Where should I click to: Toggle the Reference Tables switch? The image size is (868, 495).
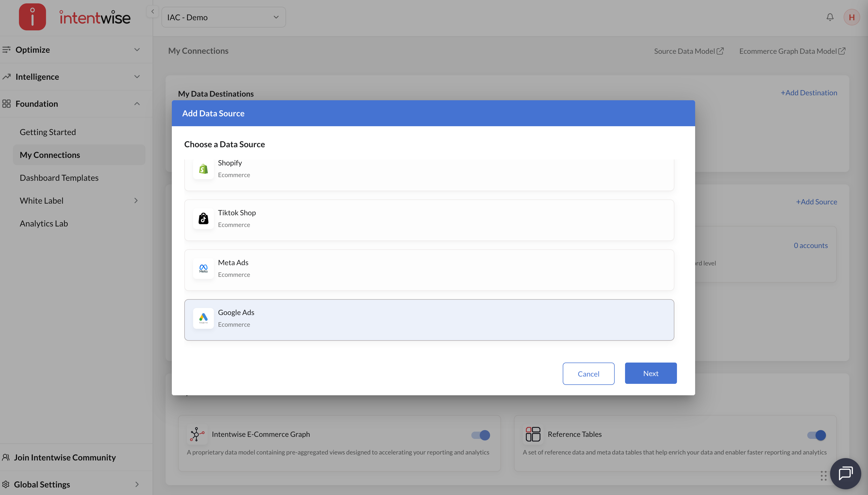816,435
